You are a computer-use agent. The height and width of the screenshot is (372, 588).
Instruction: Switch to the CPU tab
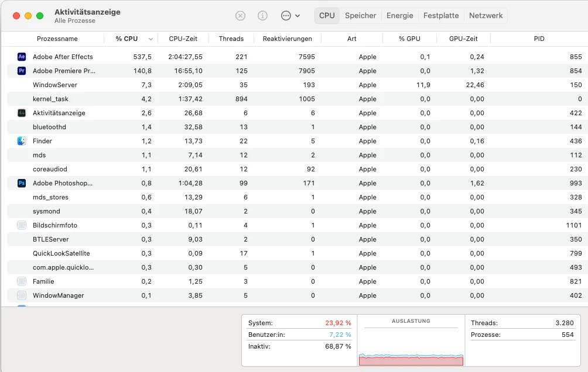327,16
